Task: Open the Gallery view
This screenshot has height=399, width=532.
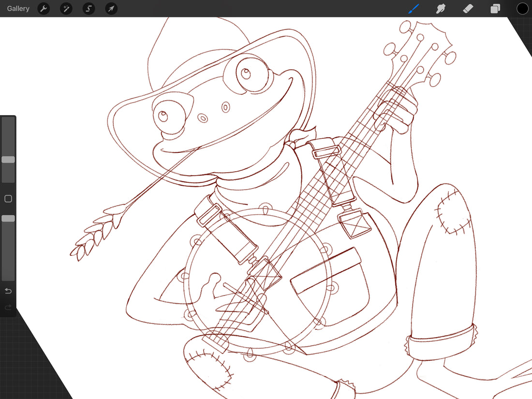Action: click(x=18, y=9)
